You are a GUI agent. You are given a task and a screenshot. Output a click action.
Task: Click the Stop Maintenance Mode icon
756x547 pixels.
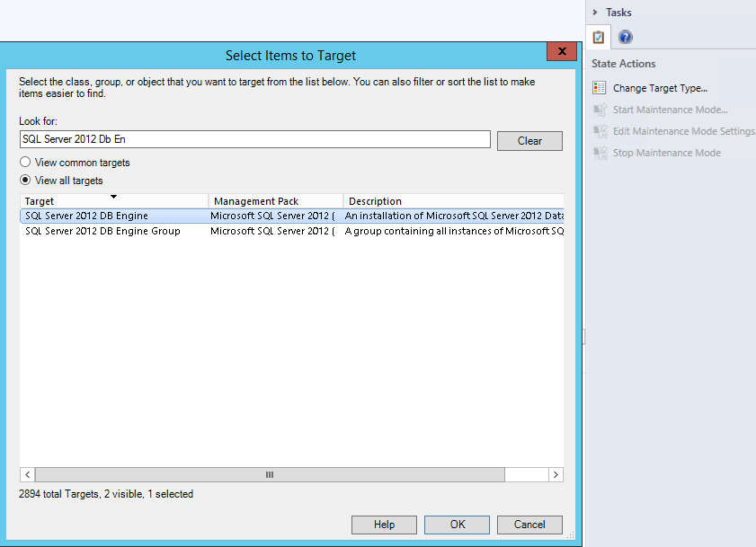(600, 153)
